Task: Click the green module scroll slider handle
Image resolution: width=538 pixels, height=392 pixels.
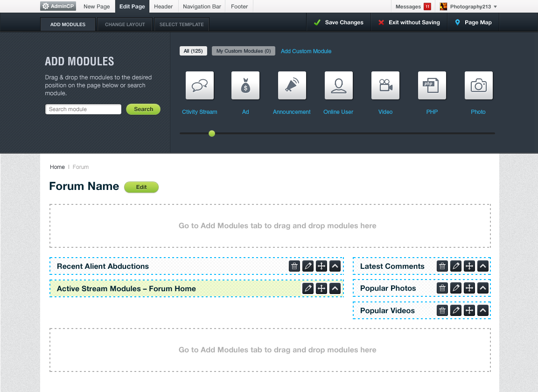Action: click(212, 133)
